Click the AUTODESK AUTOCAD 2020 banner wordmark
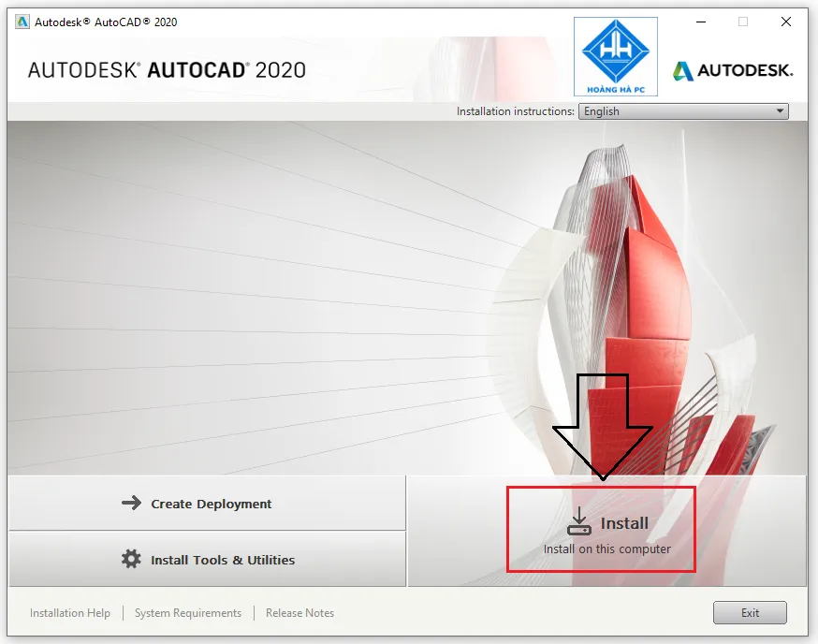This screenshot has width=818, height=644. [x=165, y=70]
